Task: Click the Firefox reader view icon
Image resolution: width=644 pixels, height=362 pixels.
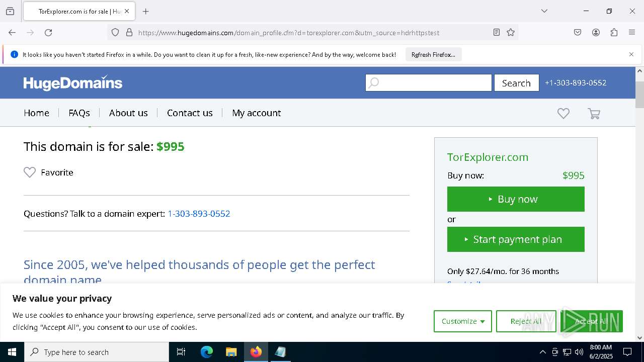Action: tap(497, 33)
